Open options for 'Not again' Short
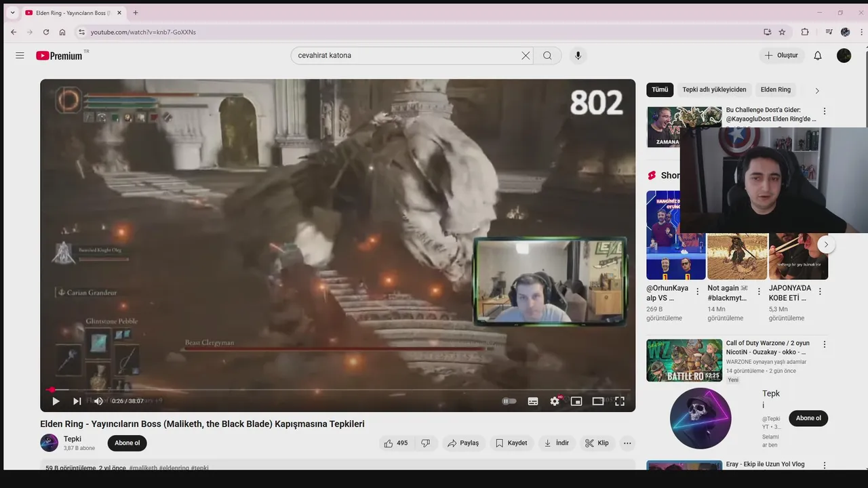The width and height of the screenshot is (868, 488). 759,292
